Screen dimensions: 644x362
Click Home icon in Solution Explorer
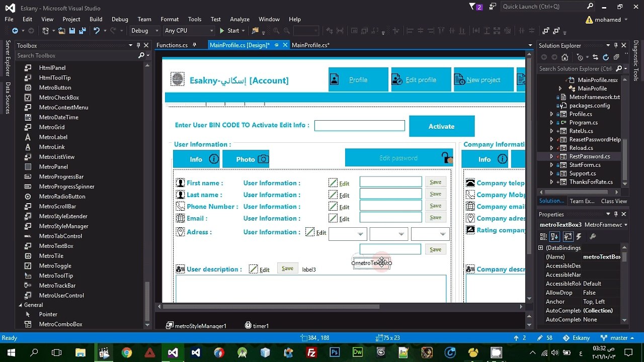tap(564, 57)
